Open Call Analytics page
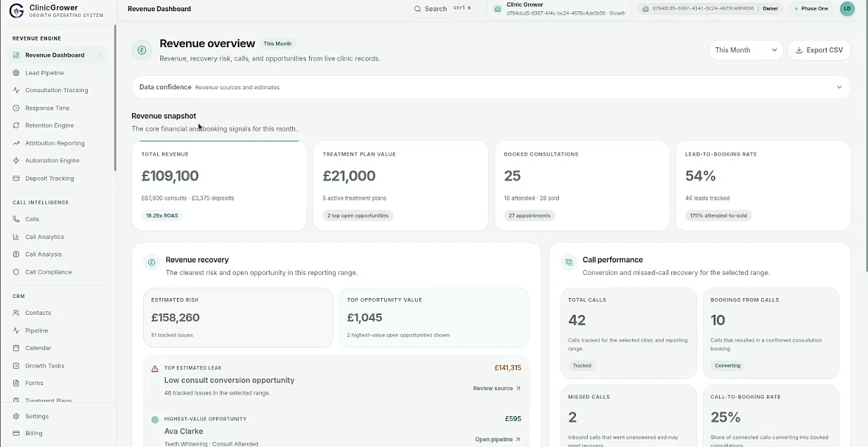This screenshot has width=868, height=447. pos(44,237)
